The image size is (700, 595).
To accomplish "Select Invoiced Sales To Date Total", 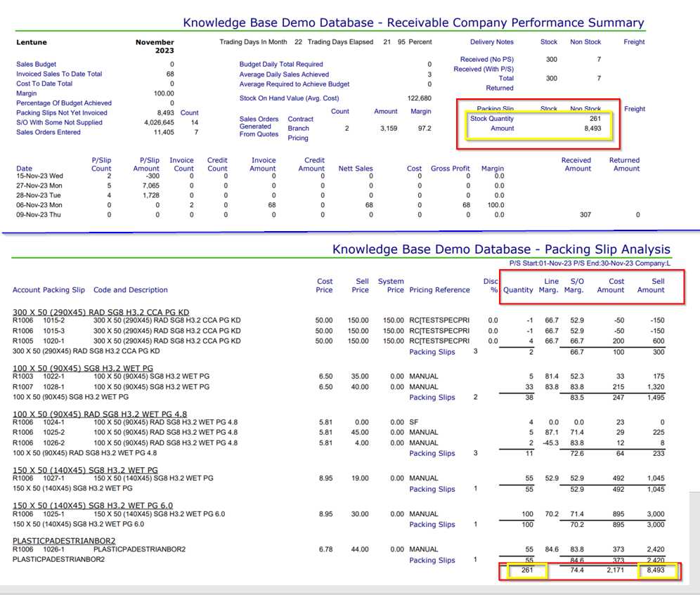I will click(x=59, y=74).
